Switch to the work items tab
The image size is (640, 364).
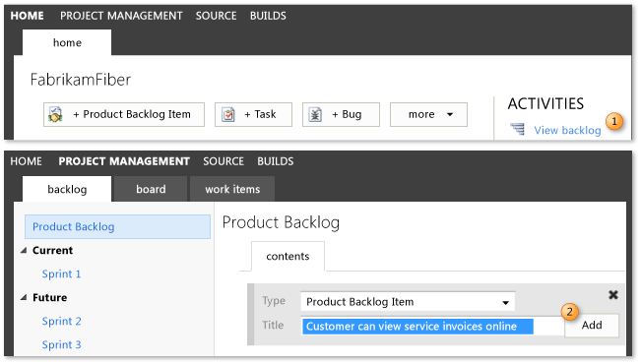point(232,189)
